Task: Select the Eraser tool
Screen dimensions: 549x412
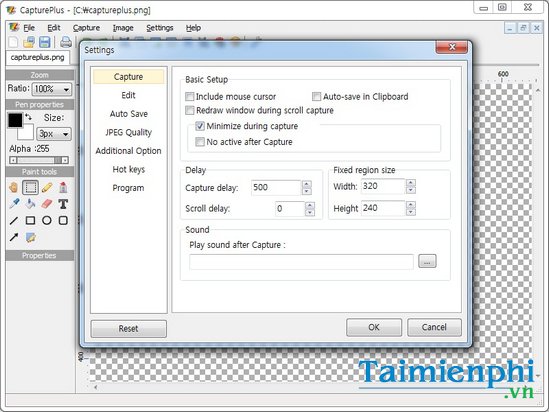Action: (x=47, y=204)
